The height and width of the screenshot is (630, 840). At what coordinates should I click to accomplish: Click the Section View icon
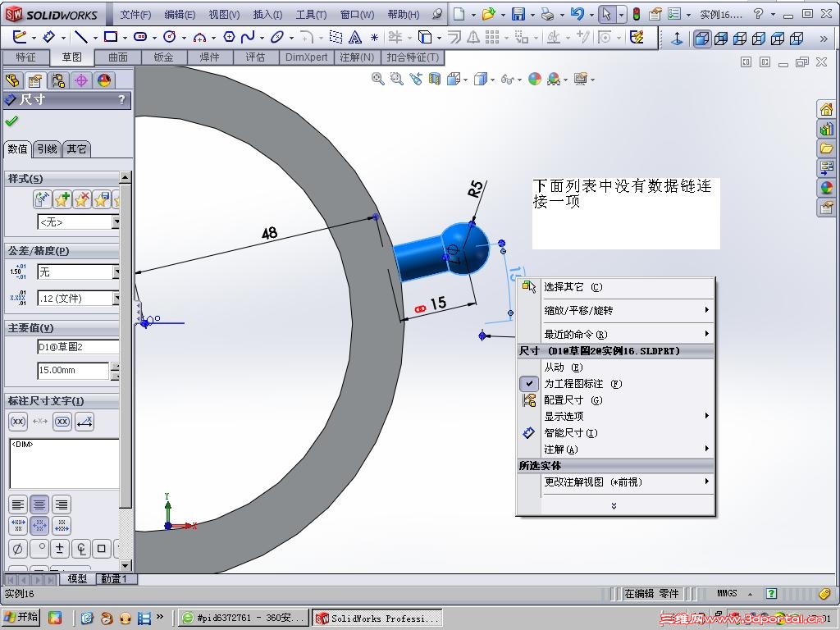pos(435,80)
